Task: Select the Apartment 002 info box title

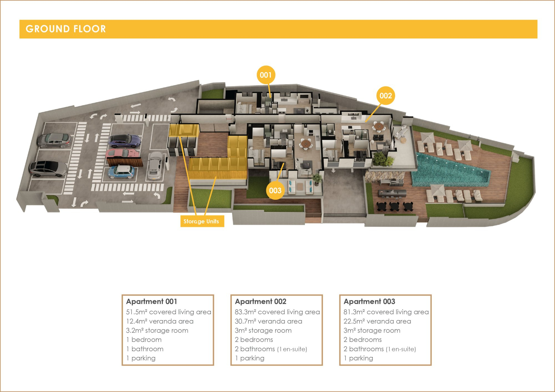Action: [260, 301]
